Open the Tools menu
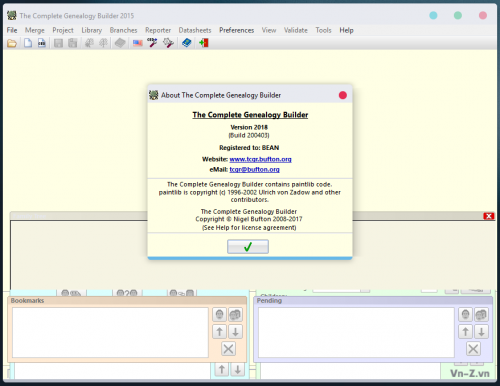 (324, 30)
